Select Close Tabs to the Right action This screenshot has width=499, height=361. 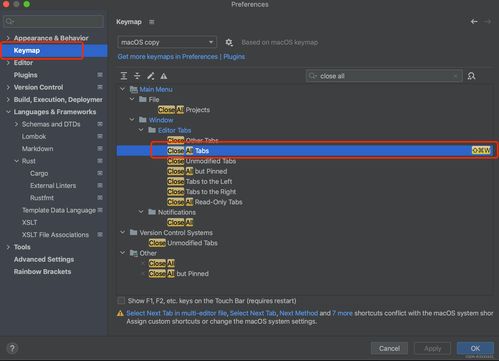(201, 192)
